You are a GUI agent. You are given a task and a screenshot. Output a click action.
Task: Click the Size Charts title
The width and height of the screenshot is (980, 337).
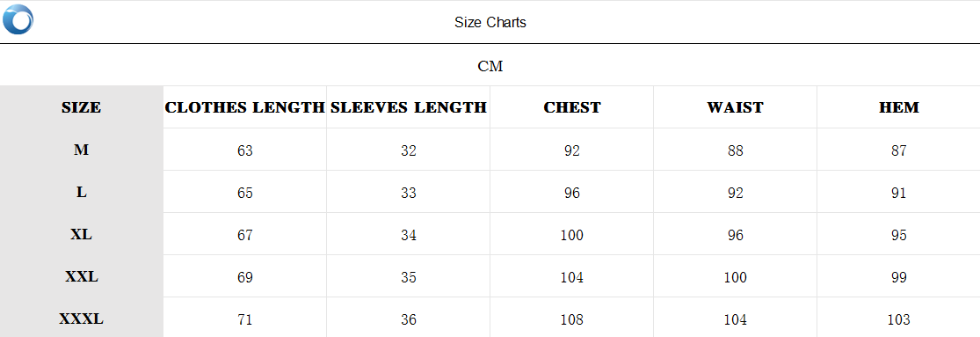[x=490, y=23]
